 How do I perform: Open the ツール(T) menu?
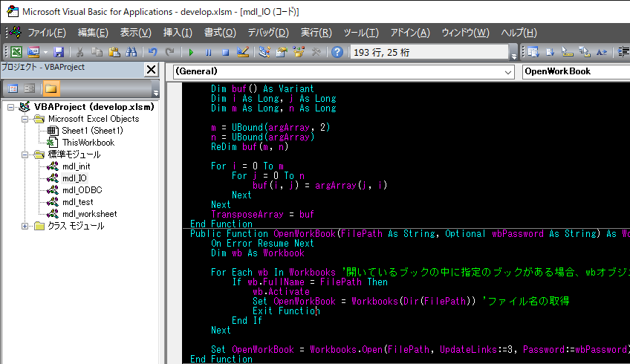(361, 33)
